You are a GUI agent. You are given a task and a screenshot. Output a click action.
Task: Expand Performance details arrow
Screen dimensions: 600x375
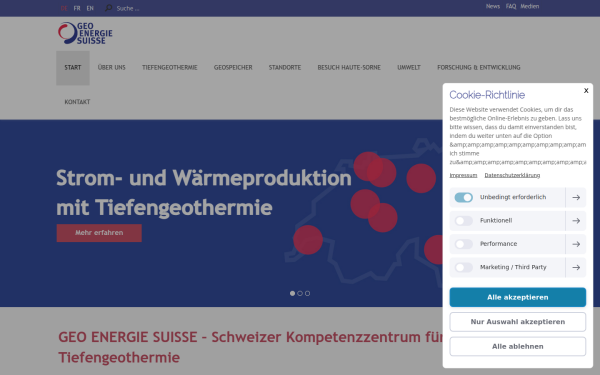[x=576, y=244]
